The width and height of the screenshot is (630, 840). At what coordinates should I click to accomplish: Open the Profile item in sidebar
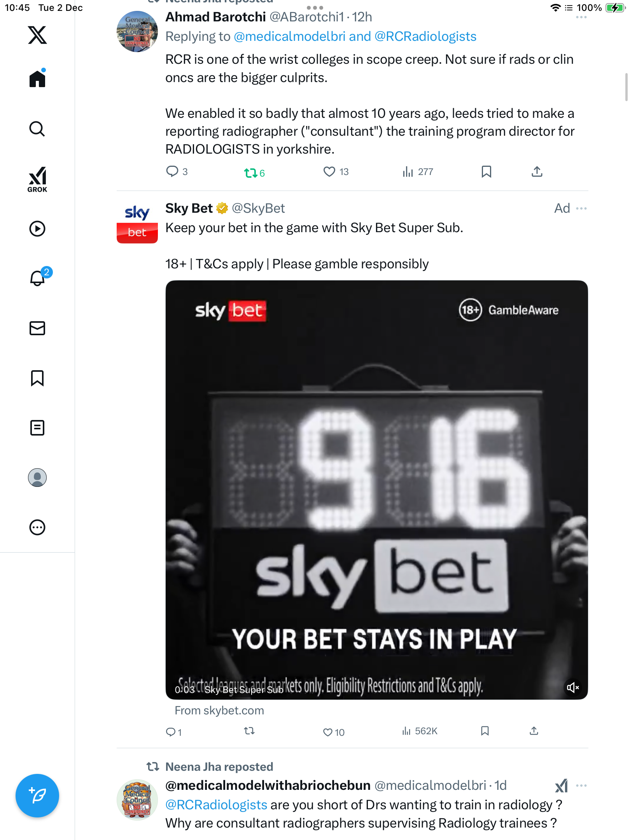coord(37,478)
